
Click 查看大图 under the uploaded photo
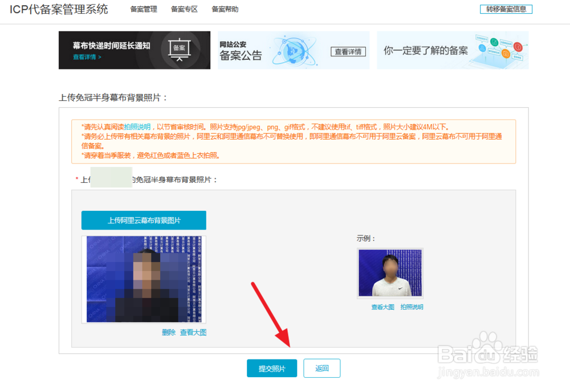(x=193, y=332)
